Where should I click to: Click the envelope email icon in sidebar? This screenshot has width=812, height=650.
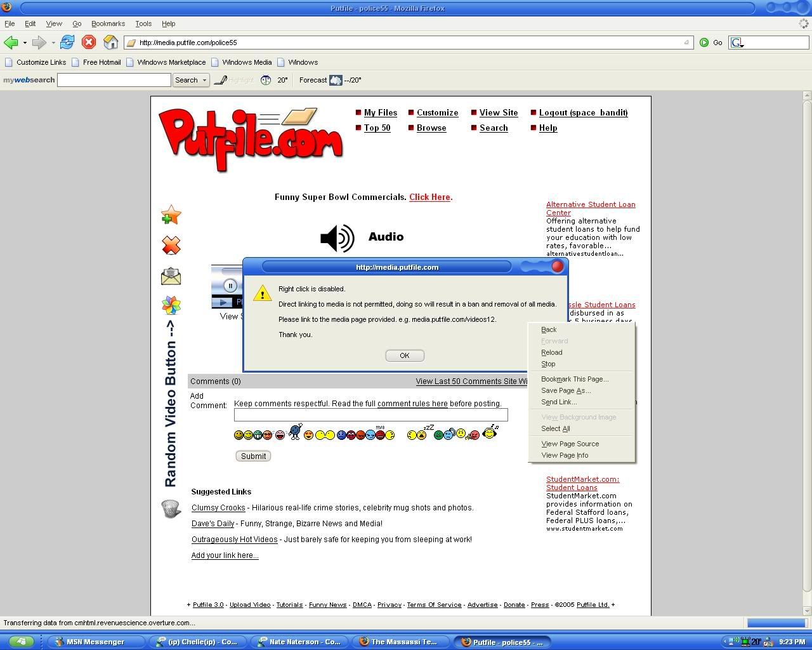(171, 275)
